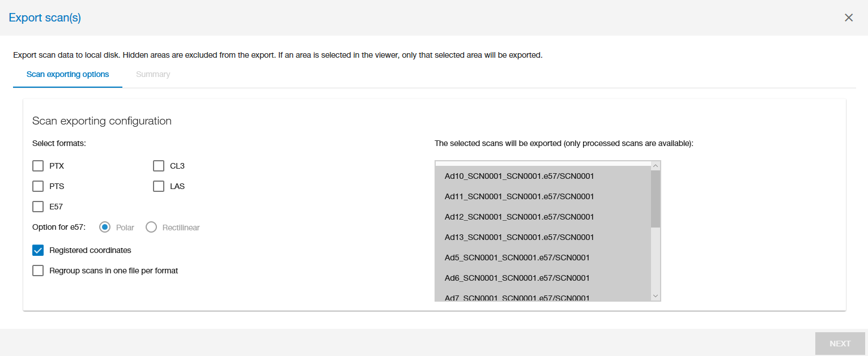The width and height of the screenshot is (868, 356).
Task: Click the scan list scroll up arrow
Action: click(656, 166)
